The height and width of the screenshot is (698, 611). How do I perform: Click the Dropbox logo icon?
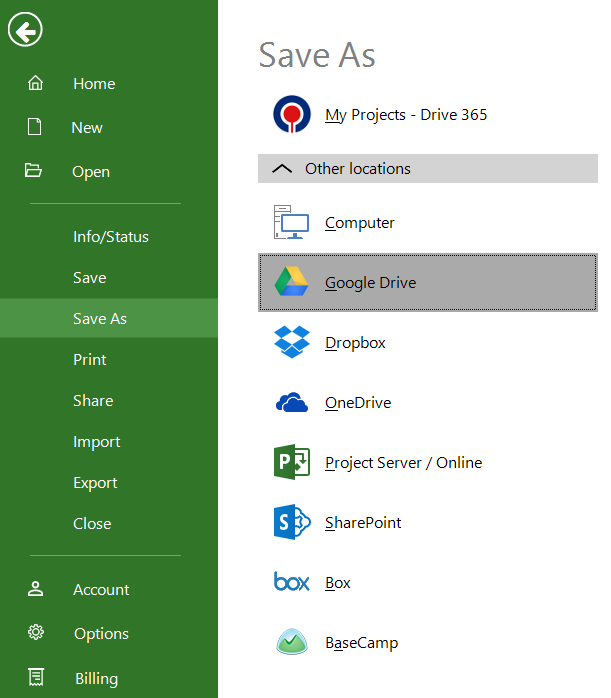291,342
